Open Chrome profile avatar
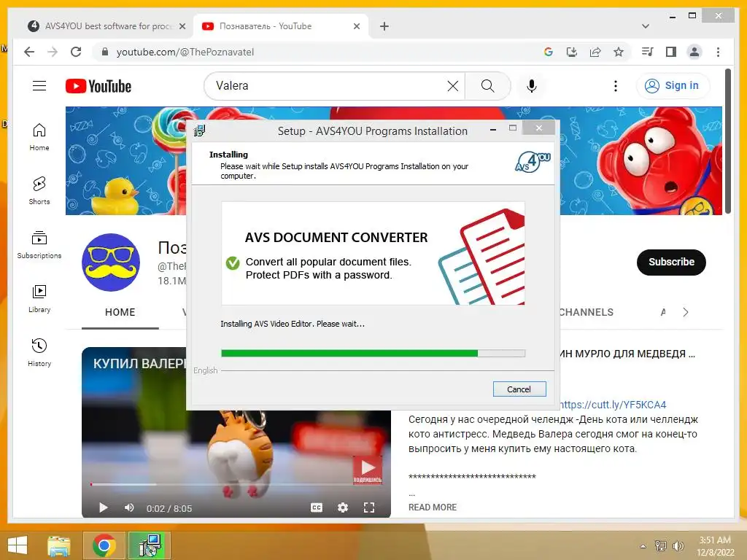Image resolution: width=747 pixels, height=560 pixels. pos(694,52)
